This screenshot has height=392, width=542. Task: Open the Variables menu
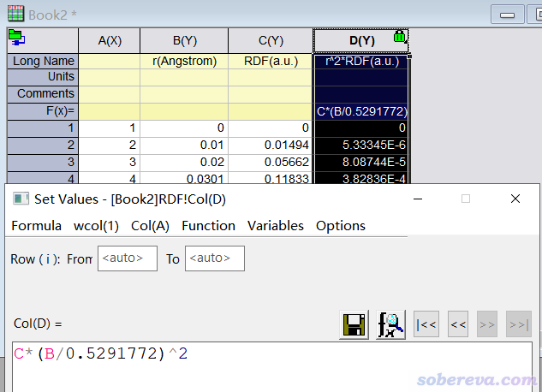coord(276,226)
